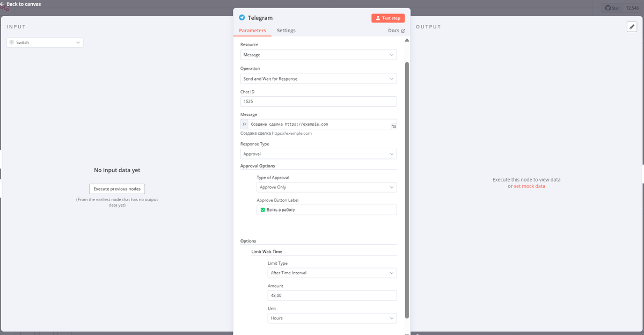Viewport: 644px width, 335px height.
Task: Click the scrollbar up arrow in parameters panel
Action: click(407, 40)
